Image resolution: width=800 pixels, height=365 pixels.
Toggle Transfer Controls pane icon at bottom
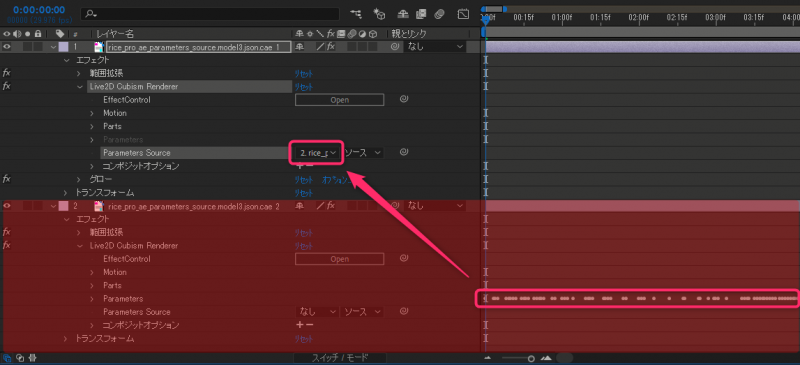click(x=20, y=358)
